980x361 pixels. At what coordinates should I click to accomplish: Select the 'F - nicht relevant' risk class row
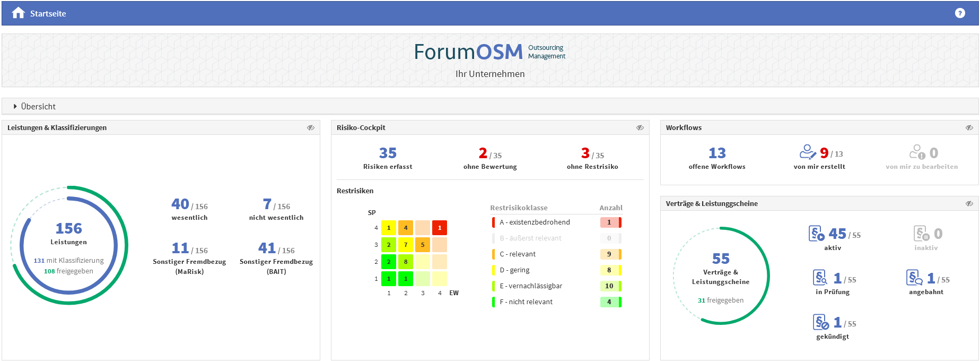pyautogui.click(x=557, y=302)
